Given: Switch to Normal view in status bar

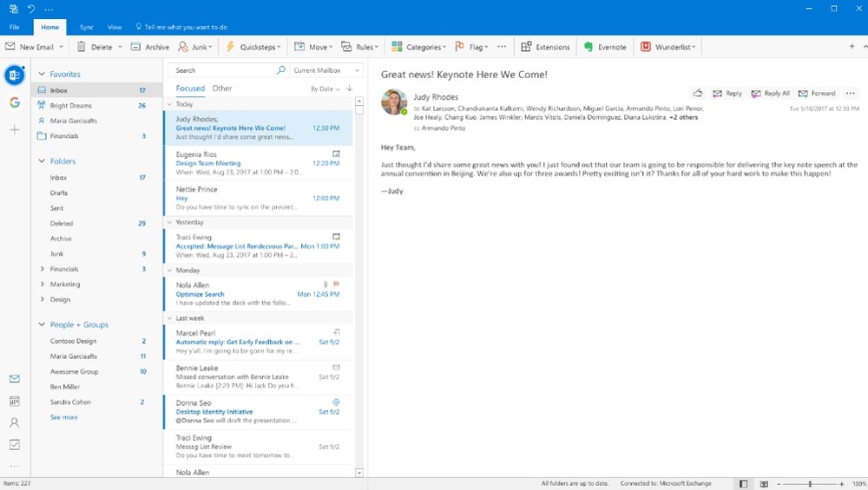Looking at the screenshot, I should [743, 484].
